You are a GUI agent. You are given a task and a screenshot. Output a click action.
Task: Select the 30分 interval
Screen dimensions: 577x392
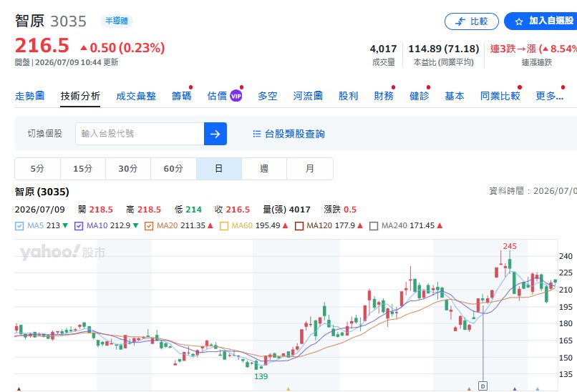click(x=128, y=169)
